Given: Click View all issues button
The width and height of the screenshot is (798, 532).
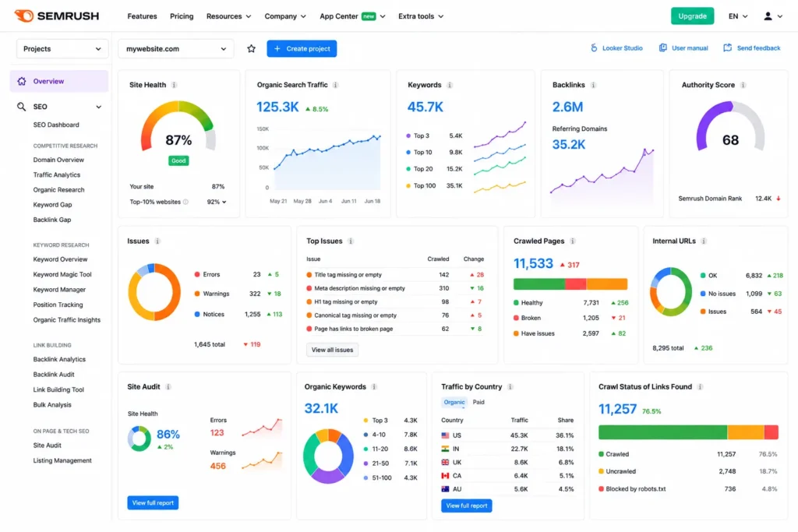Looking at the screenshot, I should [x=332, y=350].
